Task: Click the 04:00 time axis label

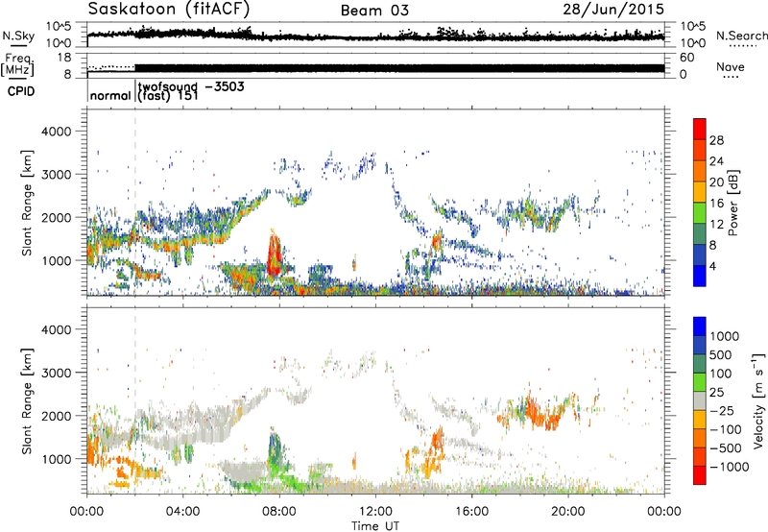Action: (182, 511)
